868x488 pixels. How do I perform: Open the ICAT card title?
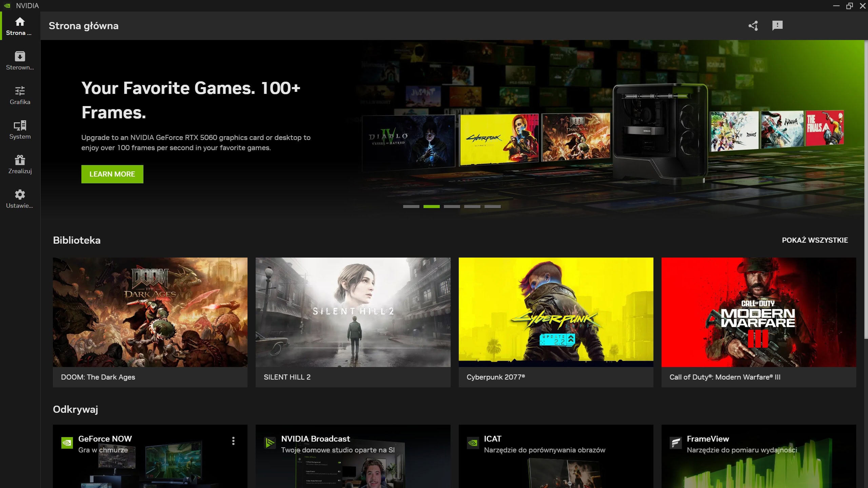point(492,439)
